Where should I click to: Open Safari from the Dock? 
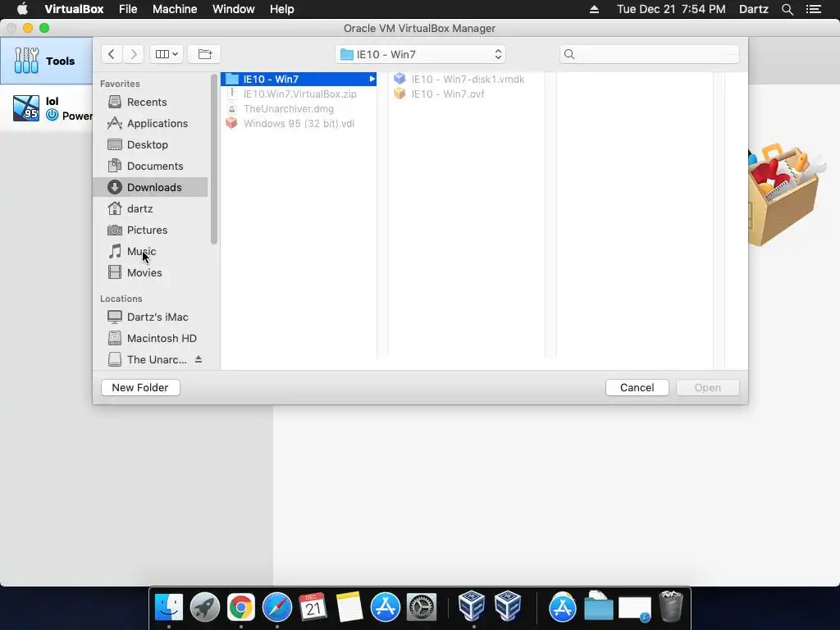tap(277, 608)
